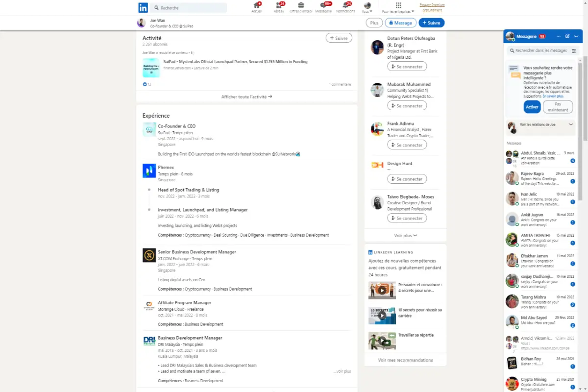Open Offres d'emploi jobs icon
This screenshot has width=588, height=392.
click(x=301, y=7)
